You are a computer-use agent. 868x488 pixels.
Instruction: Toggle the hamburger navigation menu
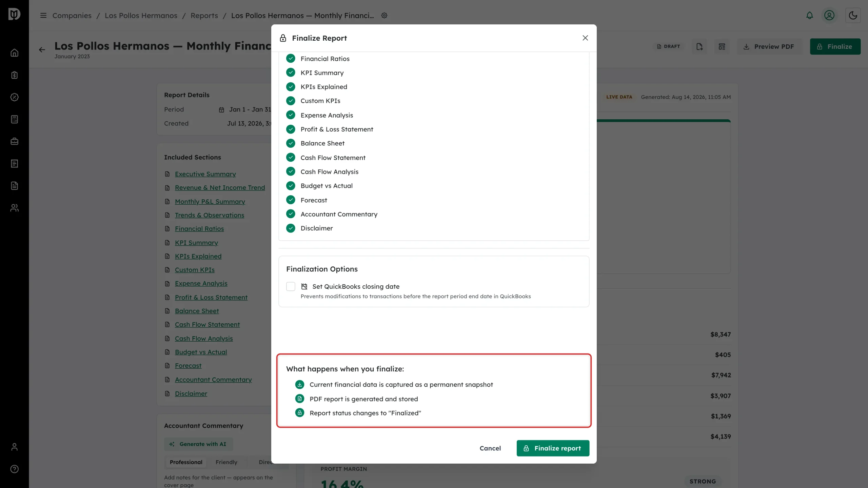coord(43,16)
